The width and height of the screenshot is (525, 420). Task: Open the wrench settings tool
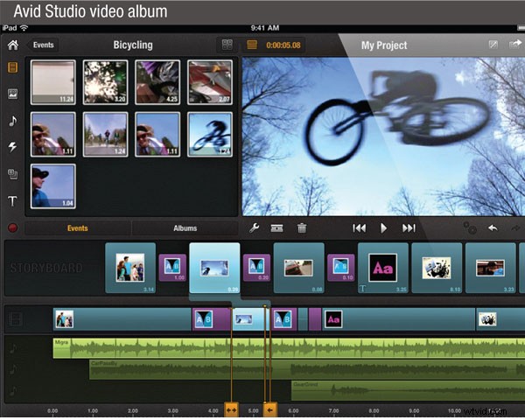pyautogui.click(x=254, y=228)
